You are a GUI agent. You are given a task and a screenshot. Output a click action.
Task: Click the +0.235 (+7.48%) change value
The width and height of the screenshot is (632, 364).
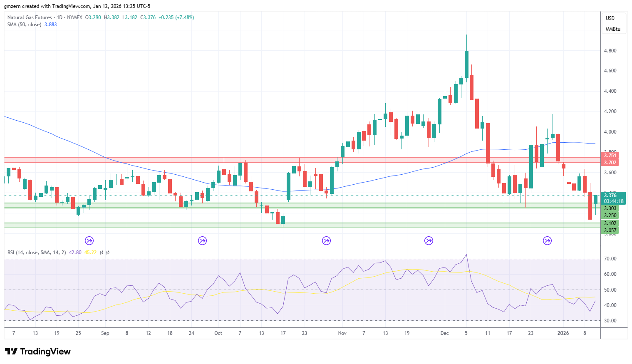tap(176, 17)
